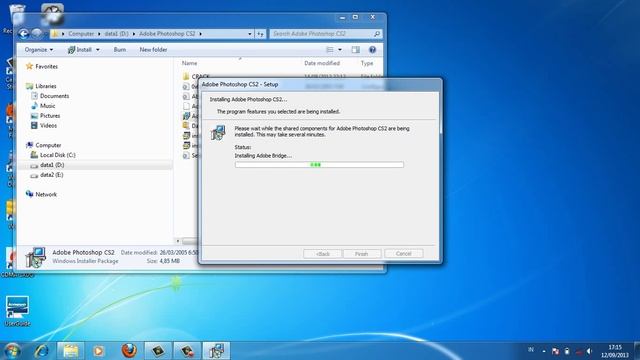Click the data1 (D:) breadcrumb
The height and width of the screenshot is (360, 640).
pyautogui.click(x=116, y=34)
